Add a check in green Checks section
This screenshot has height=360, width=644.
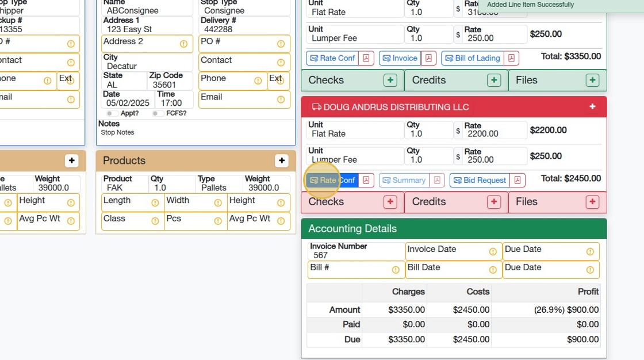[x=390, y=80]
